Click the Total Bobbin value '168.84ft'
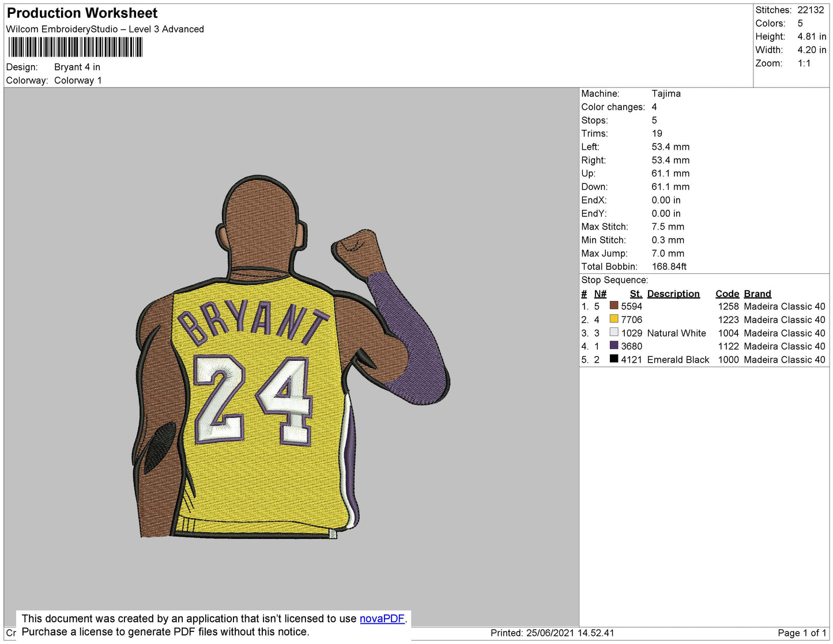The width and height of the screenshot is (833, 644). (669, 266)
